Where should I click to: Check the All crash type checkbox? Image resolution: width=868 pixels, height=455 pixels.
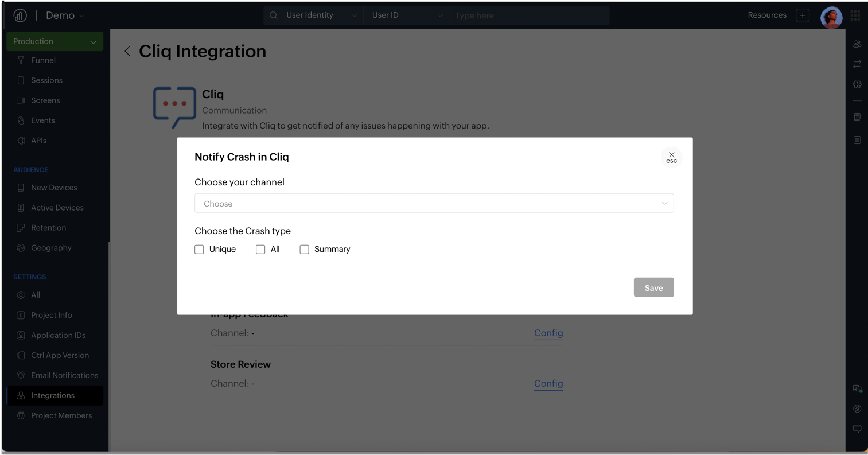(260, 249)
